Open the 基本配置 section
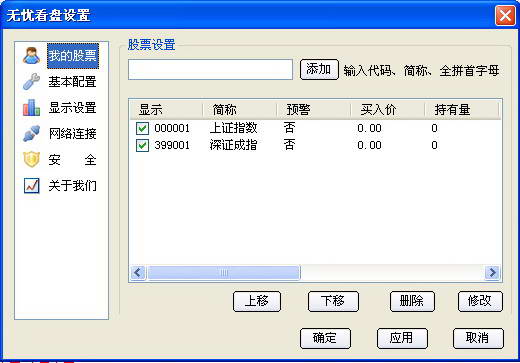The width and height of the screenshot is (520, 363). (72, 82)
